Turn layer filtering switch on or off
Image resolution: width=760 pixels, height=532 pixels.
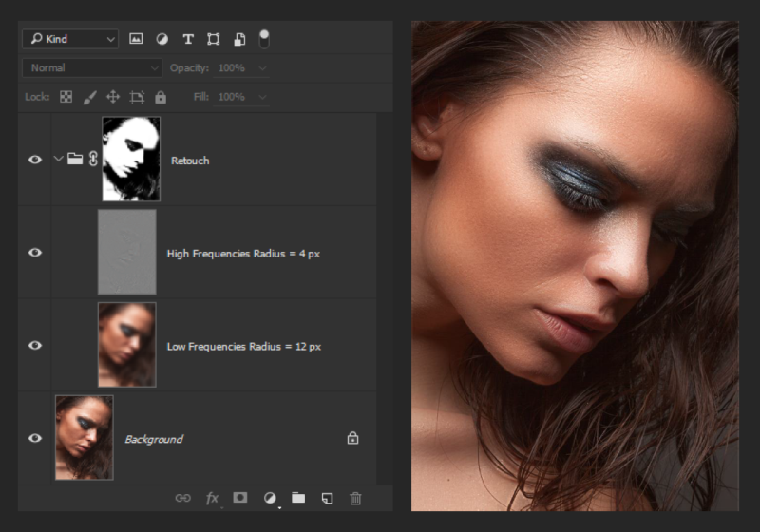[264, 39]
